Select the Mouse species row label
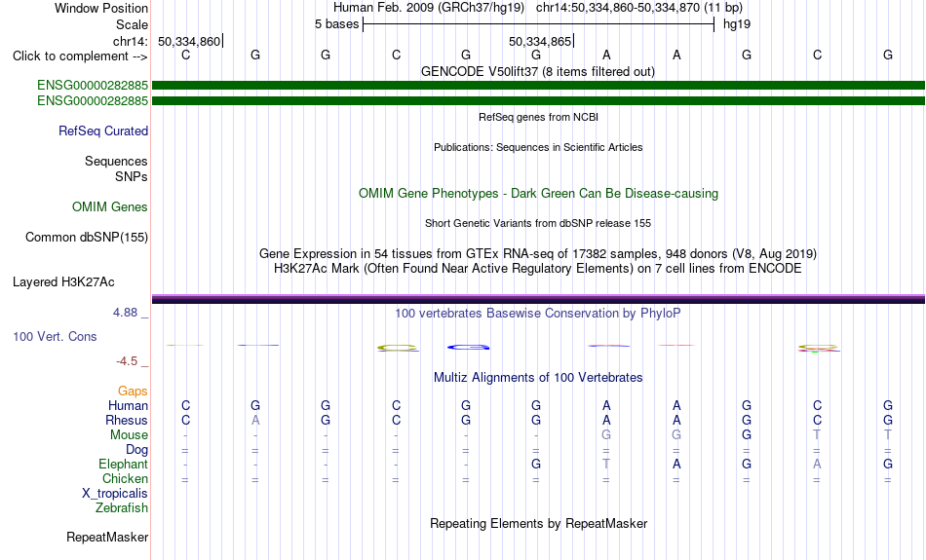The width and height of the screenshot is (926, 560). pyautogui.click(x=129, y=435)
